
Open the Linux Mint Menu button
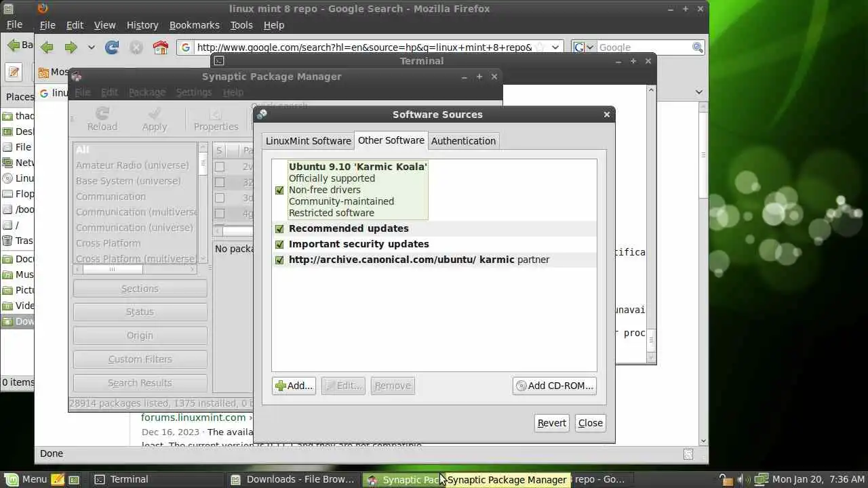pos(26,479)
